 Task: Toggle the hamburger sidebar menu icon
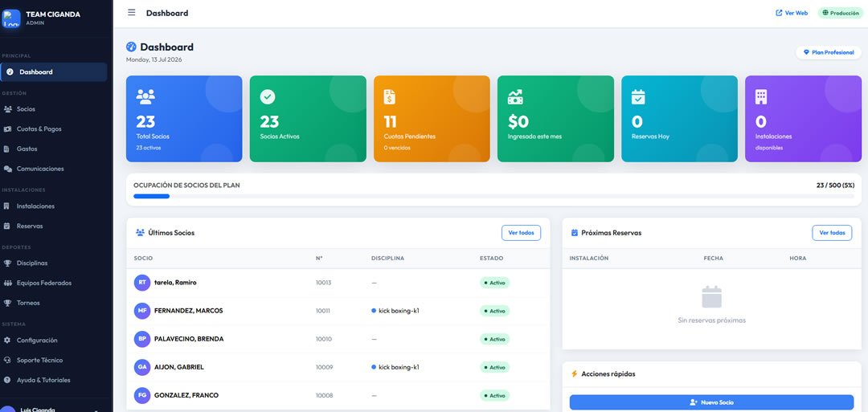[x=131, y=12]
